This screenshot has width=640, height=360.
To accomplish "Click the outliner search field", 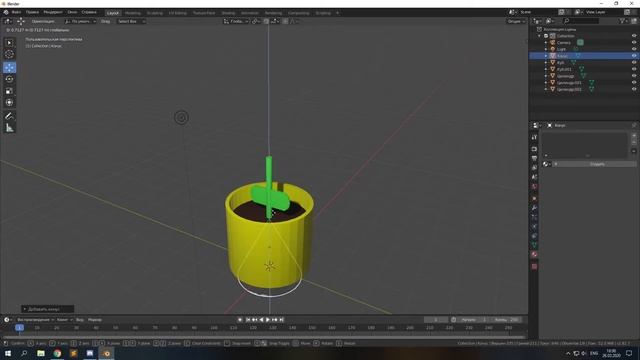I will pyautogui.click(x=581, y=21).
